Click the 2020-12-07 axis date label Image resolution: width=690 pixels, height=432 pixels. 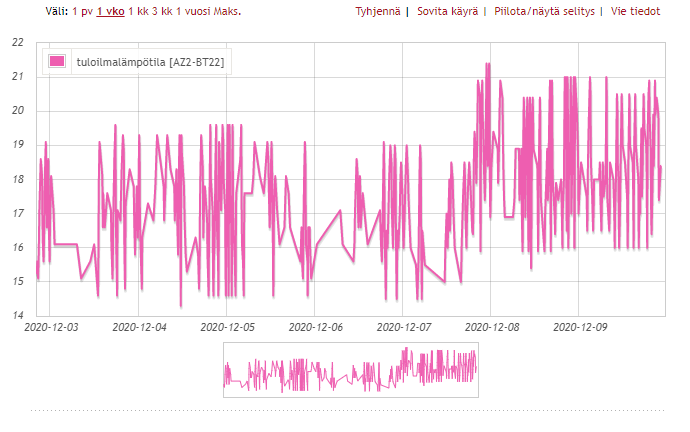pyautogui.click(x=404, y=327)
